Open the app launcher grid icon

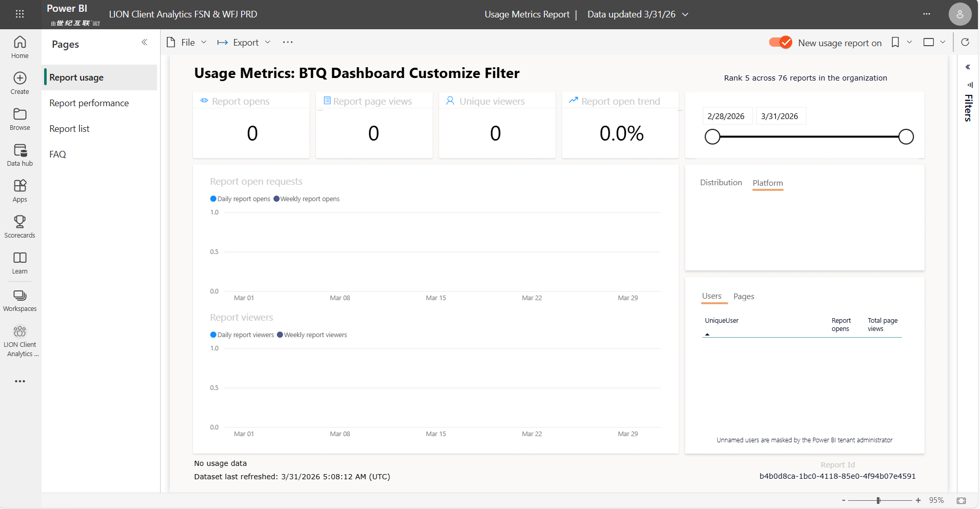click(20, 14)
